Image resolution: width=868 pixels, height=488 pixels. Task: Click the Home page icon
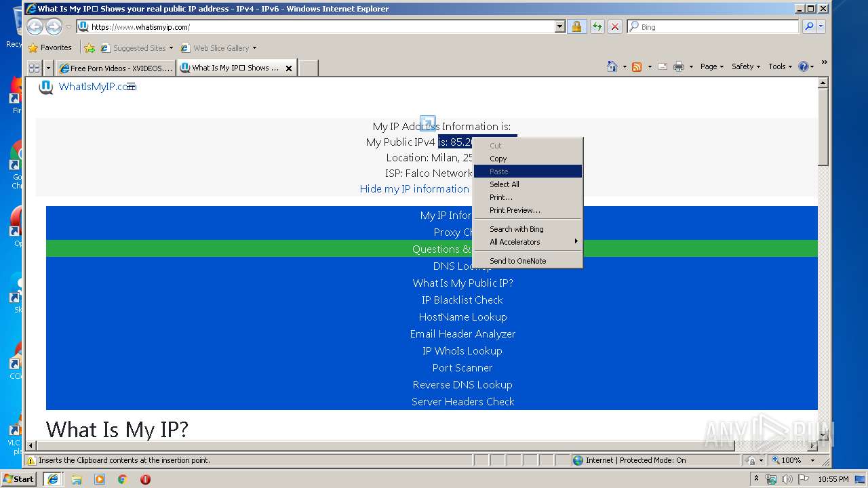coord(612,66)
